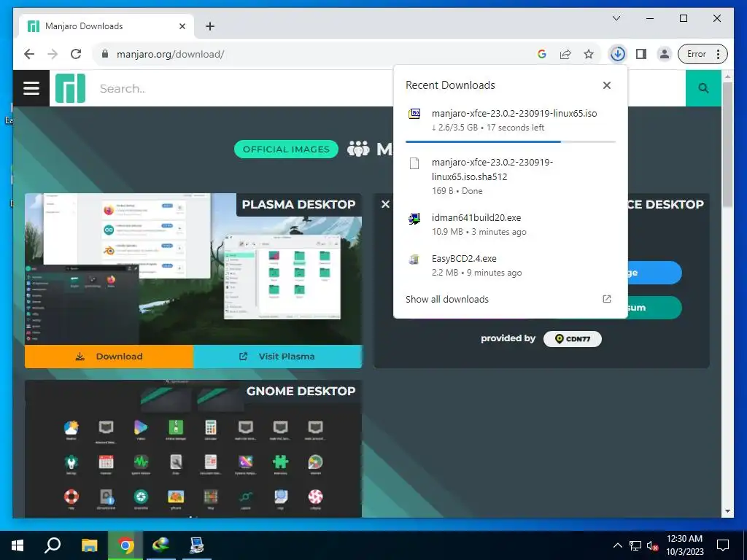Click the EasyBCD installer icon
The height and width of the screenshot is (560, 747).
pyautogui.click(x=414, y=260)
